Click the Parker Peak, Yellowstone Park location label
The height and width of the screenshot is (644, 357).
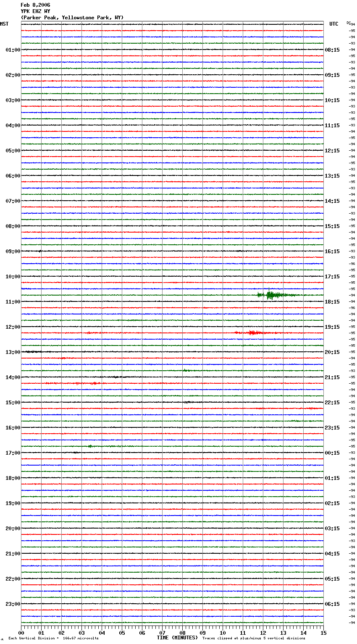72,18
